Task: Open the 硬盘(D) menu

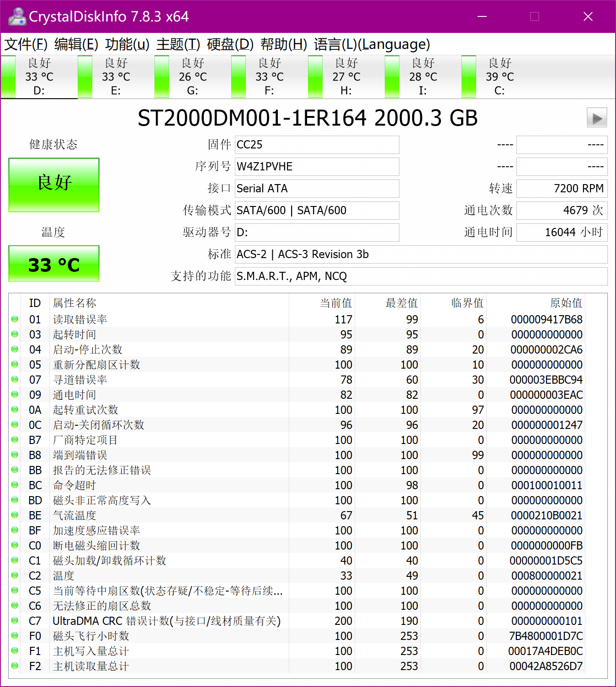Action: point(230,44)
